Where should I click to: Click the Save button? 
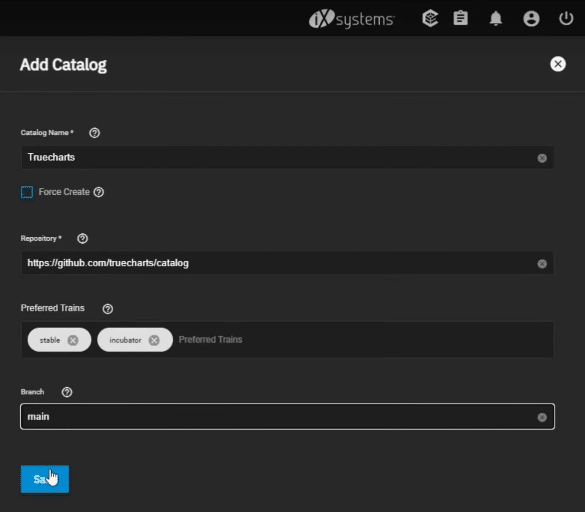coord(45,479)
